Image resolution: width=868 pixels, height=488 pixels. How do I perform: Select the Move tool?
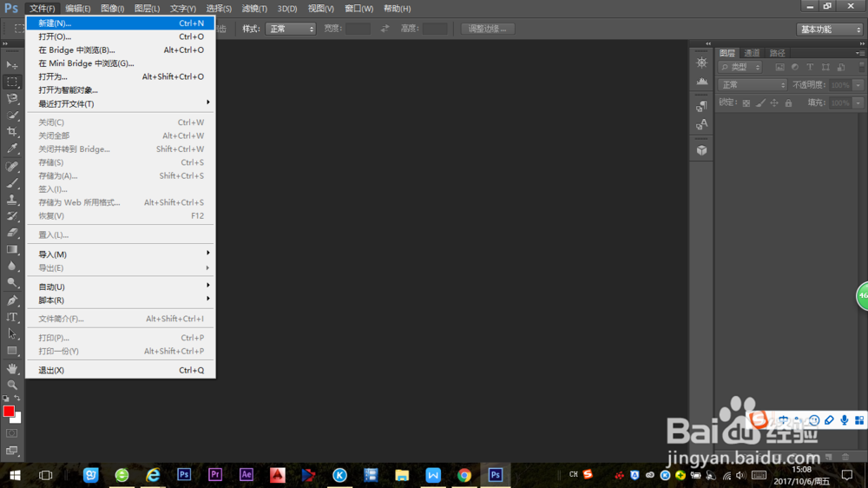pos(11,65)
